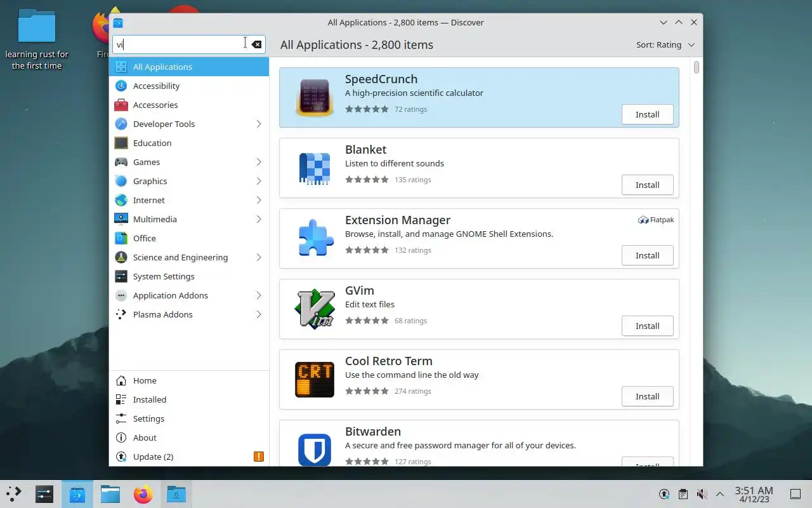812x508 pixels.
Task: Click the updates notifier tray icon
Action: (664, 494)
